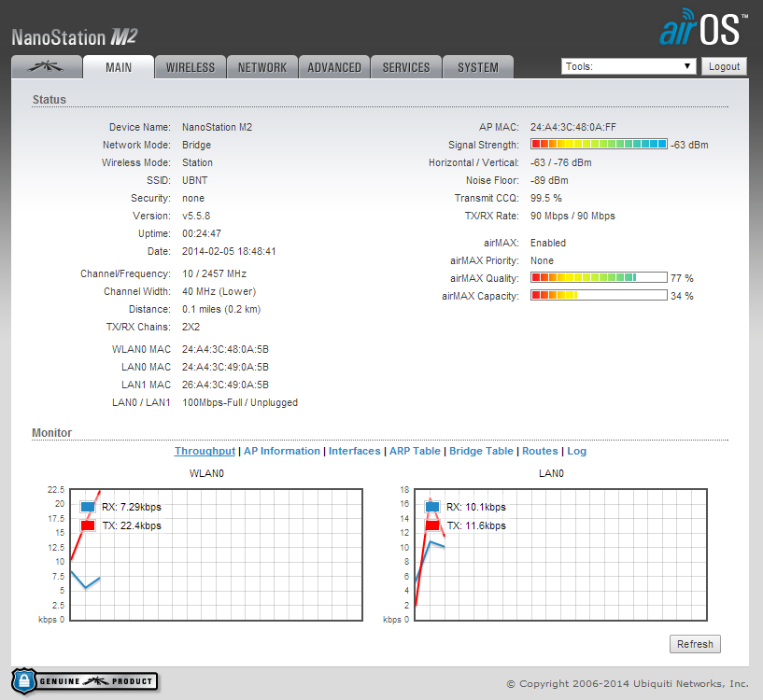Screen dimensions: 763x700
Task: Click the airMAX Capacity bar
Action: click(x=599, y=295)
